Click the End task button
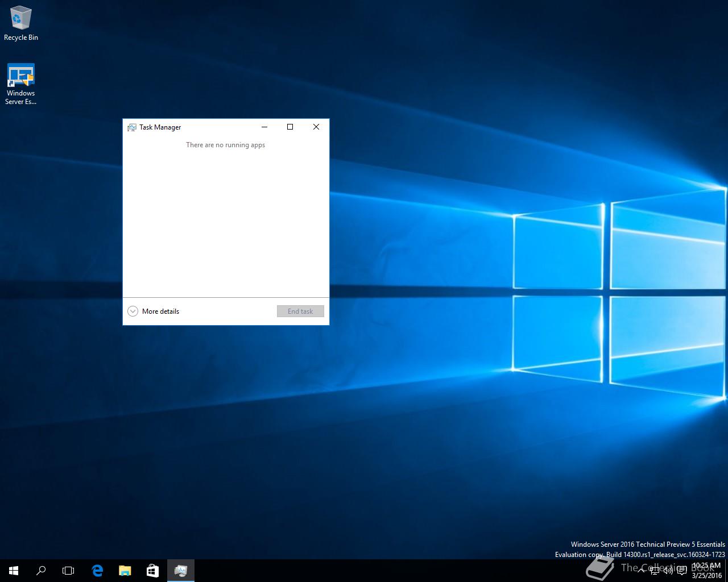Screen dimensions: 728x582 (x=300, y=311)
